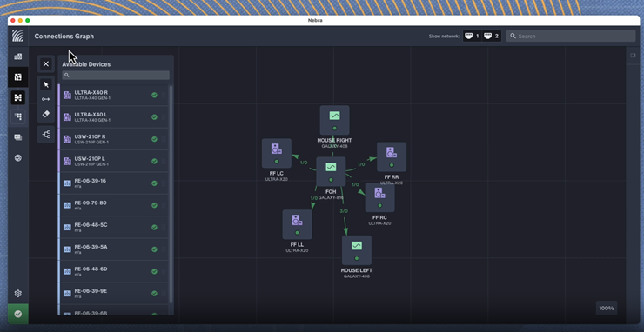
Task: Toggle network 2 visibility
Action: click(x=492, y=37)
